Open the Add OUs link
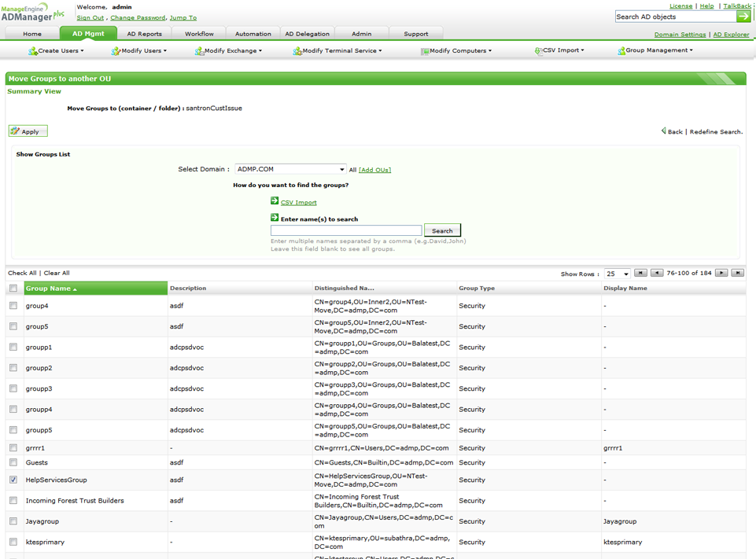The image size is (756, 559). tap(374, 170)
